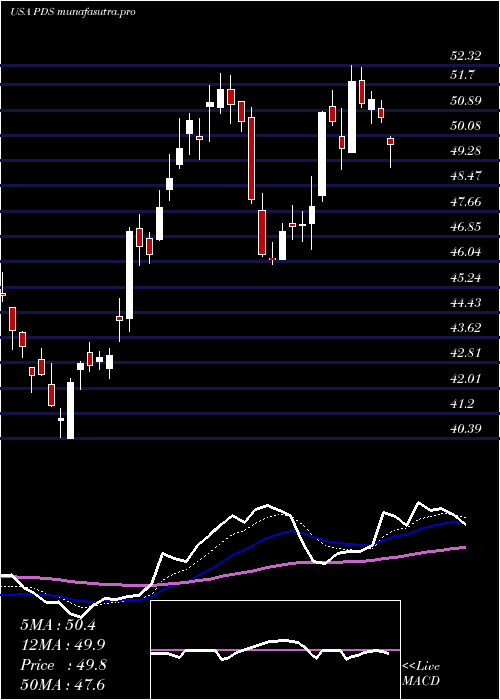Select the 41.2 price axis label
The width and height of the screenshot is (500, 700).
coord(462,404)
